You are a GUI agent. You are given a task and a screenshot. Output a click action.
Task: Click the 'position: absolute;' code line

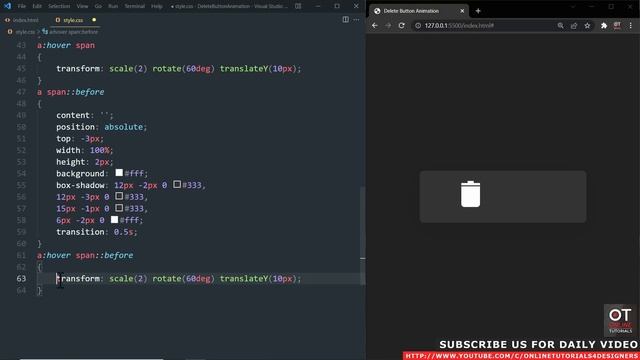[101, 127]
